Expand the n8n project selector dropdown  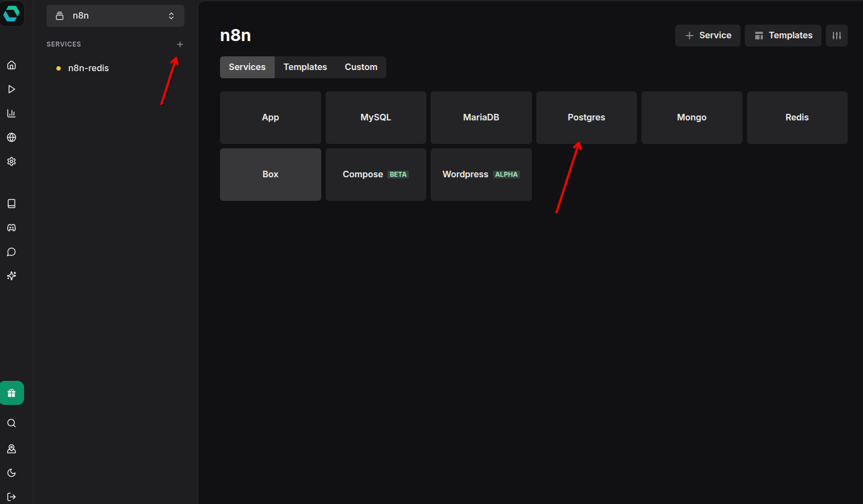click(x=115, y=16)
